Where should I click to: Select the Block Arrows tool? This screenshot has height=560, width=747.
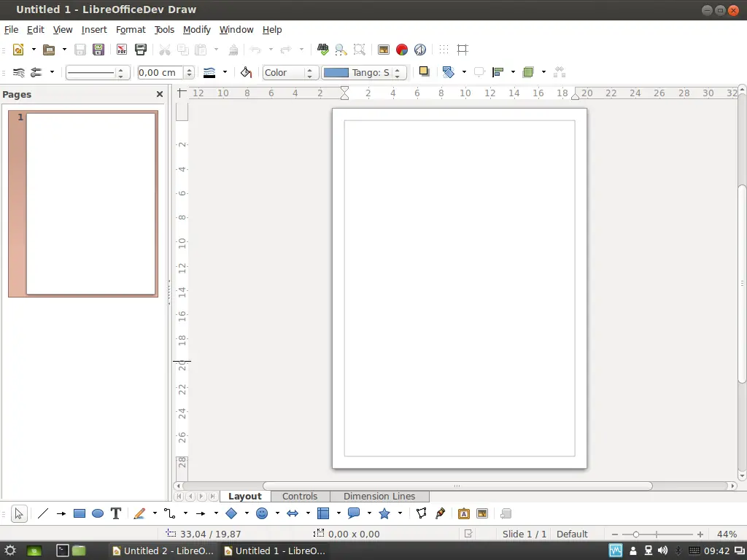point(293,514)
